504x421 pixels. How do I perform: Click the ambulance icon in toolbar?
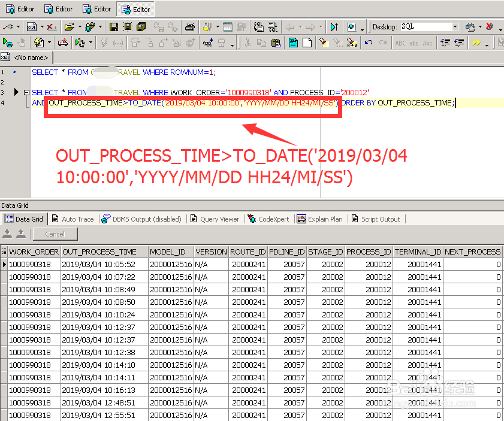tap(63, 43)
